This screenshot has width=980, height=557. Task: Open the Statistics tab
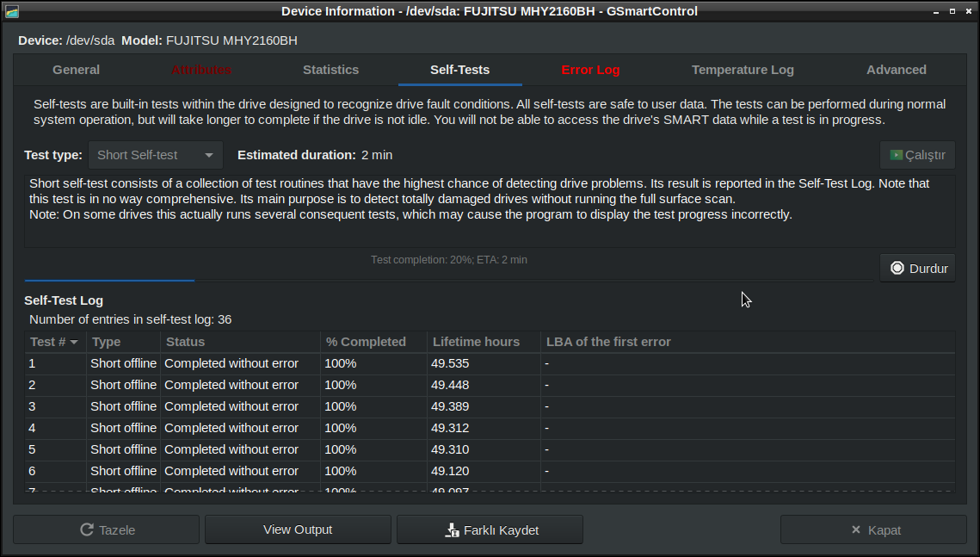tap(330, 70)
